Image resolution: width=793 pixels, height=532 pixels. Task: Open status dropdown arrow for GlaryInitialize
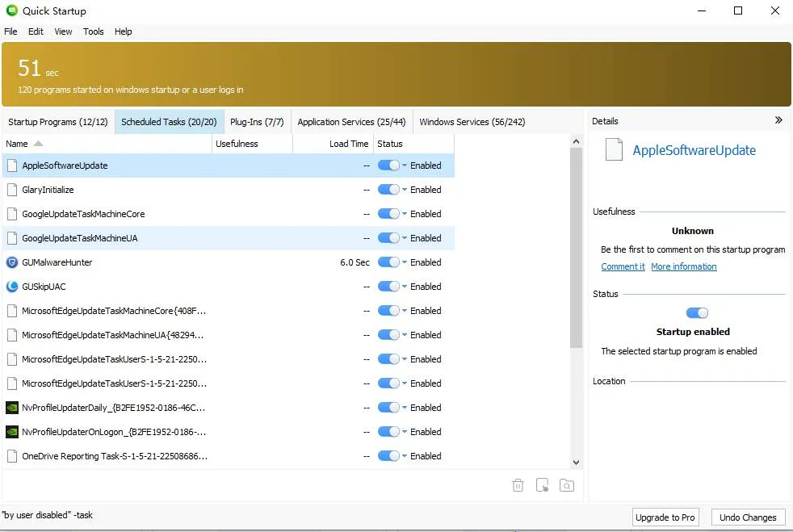click(405, 190)
